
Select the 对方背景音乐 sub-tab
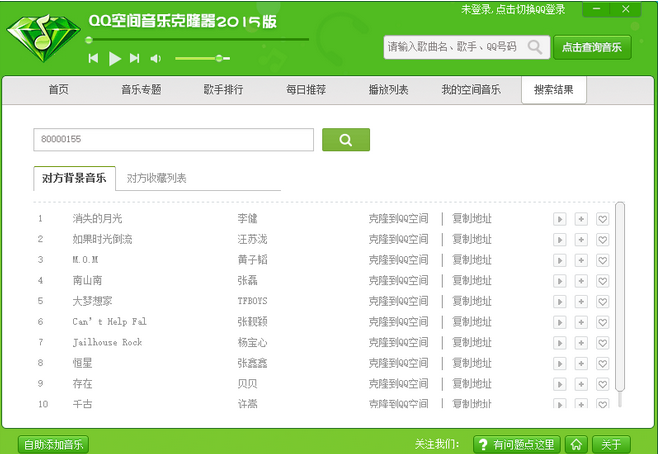[74, 178]
